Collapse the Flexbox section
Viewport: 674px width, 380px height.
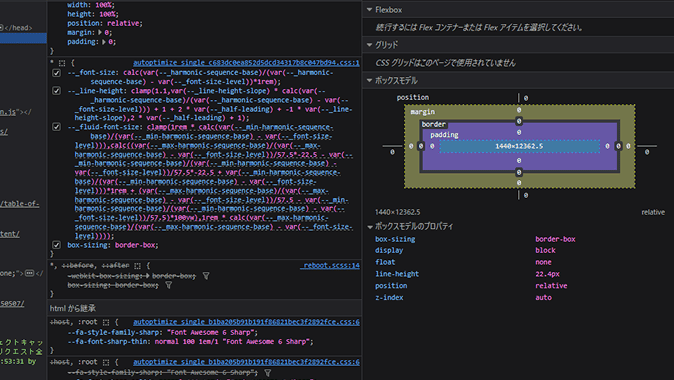(x=369, y=9)
